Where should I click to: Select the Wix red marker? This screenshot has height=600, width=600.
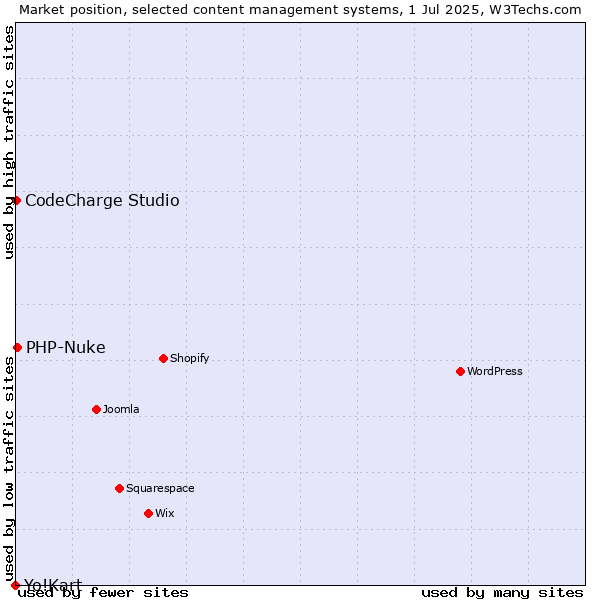[x=148, y=514]
